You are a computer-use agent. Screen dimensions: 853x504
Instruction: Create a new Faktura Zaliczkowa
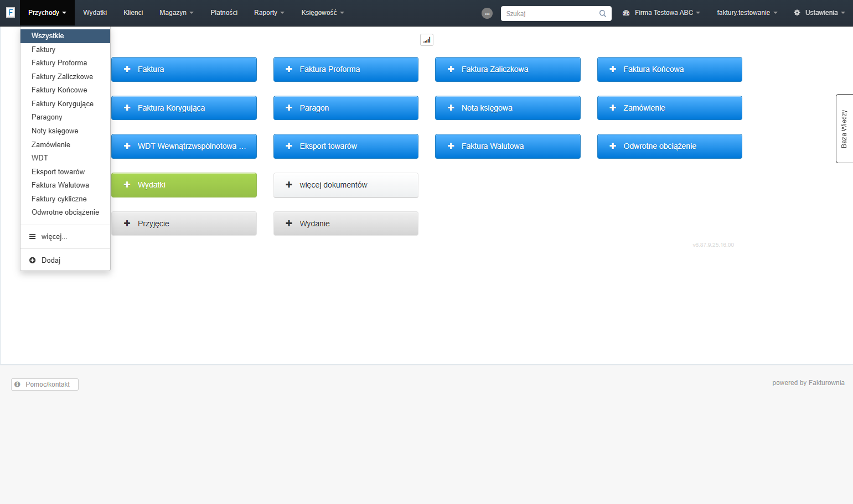[508, 69]
